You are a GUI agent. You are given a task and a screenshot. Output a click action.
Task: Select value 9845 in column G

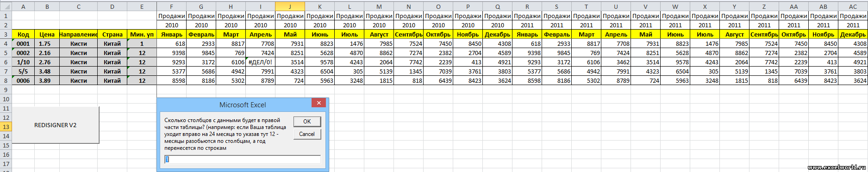point(201,53)
